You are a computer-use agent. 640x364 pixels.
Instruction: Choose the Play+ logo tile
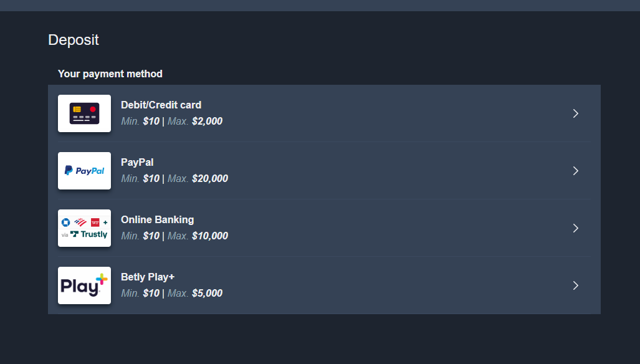pyautogui.click(x=84, y=285)
